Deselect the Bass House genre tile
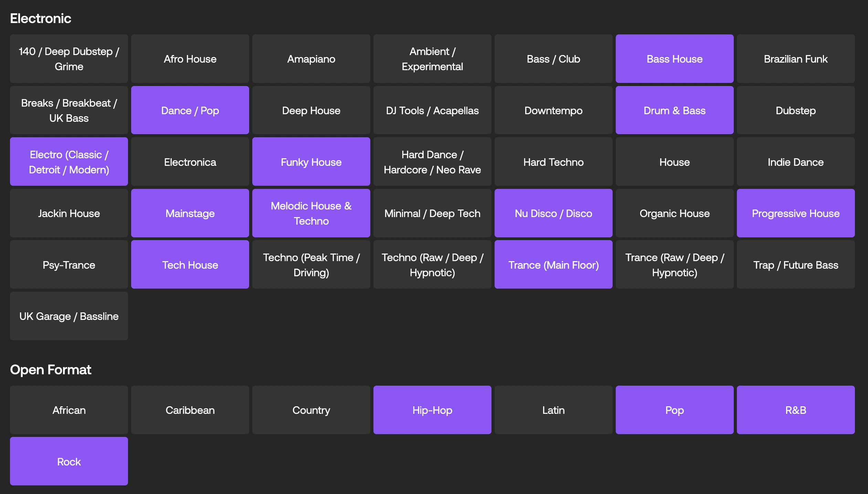Screen dimensions: 868x494 click(674, 59)
